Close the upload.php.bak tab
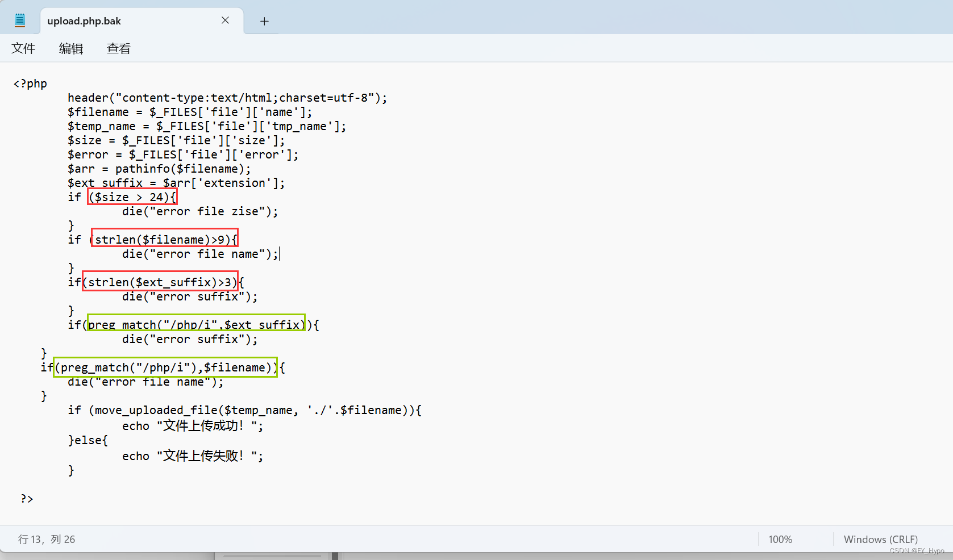The width and height of the screenshot is (953, 560). [x=225, y=20]
